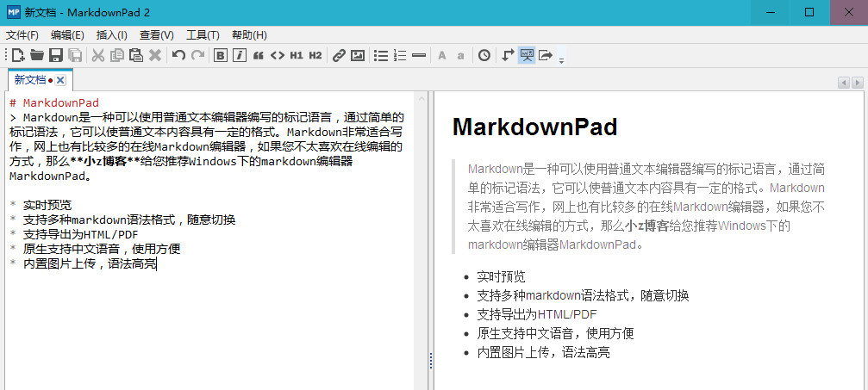Place cursor at '* 内置图片上传，语法高亮' editor line
Viewport: 868px width, 390px height.
83,263
